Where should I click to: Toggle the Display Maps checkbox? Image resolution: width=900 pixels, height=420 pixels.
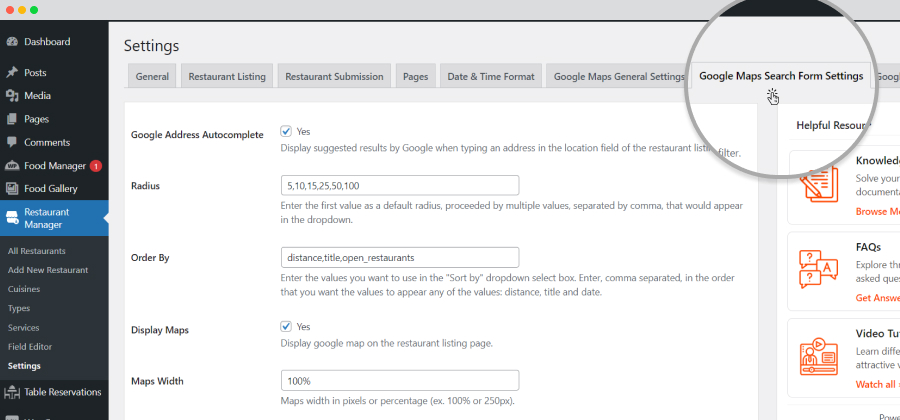(286, 326)
